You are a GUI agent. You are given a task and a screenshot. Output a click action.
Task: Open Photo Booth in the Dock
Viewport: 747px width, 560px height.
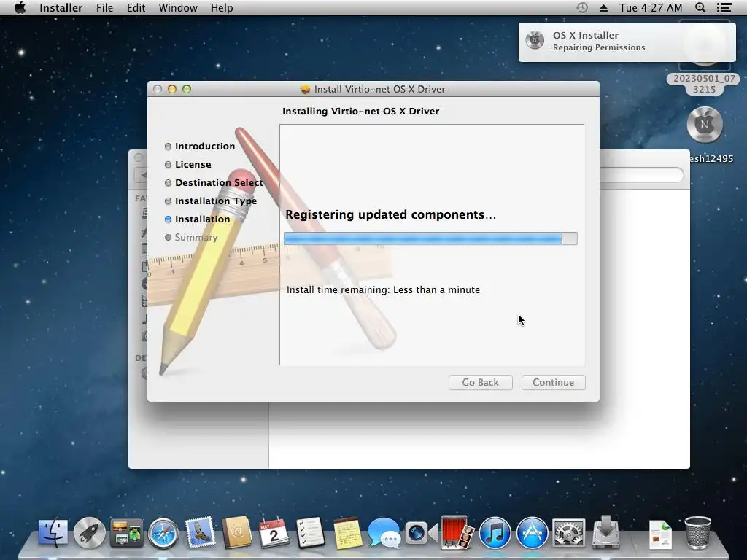click(x=457, y=533)
